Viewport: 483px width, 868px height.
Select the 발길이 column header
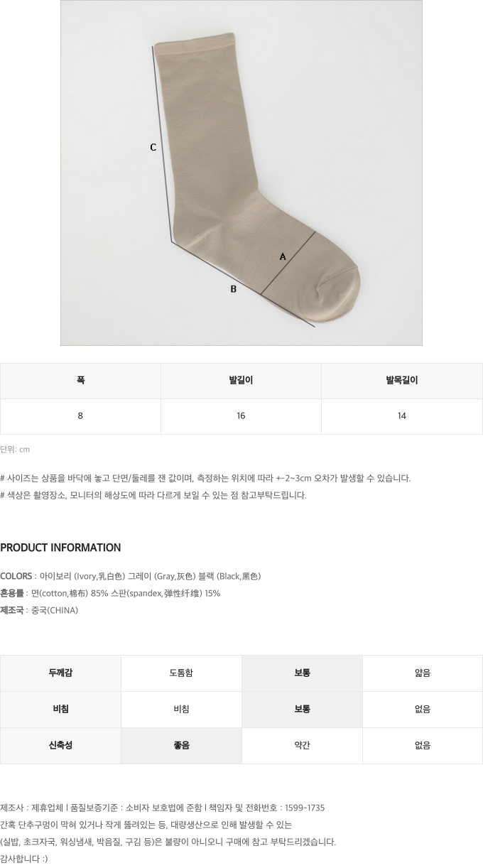(241, 381)
